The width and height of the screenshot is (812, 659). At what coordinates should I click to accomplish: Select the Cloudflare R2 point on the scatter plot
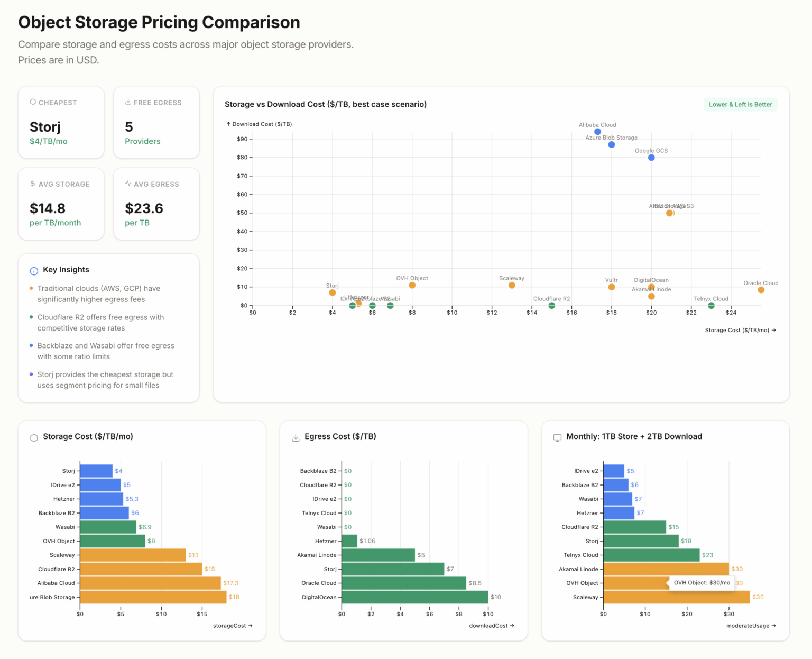click(551, 306)
